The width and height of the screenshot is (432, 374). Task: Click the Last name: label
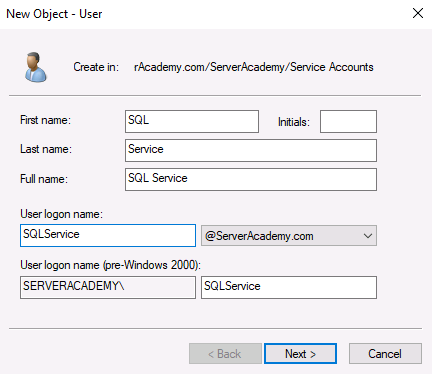46,149
